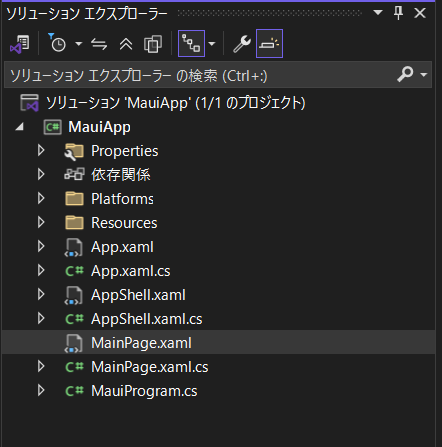442x447 pixels.
Task: Click the MainPage.xaml.cs C# icon
Action: pyautogui.click(x=74, y=367)
